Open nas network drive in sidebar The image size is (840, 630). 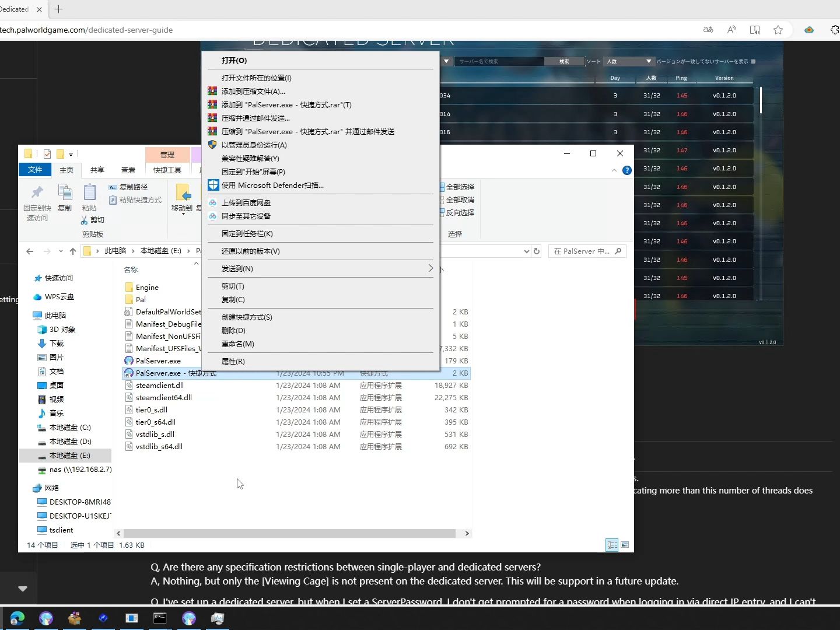pyautogui.click(x=75, y=470)
